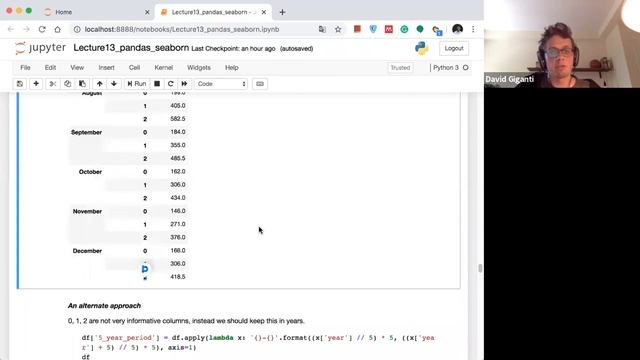Click the Grammarly green extension icon

[x=404, y=29]
